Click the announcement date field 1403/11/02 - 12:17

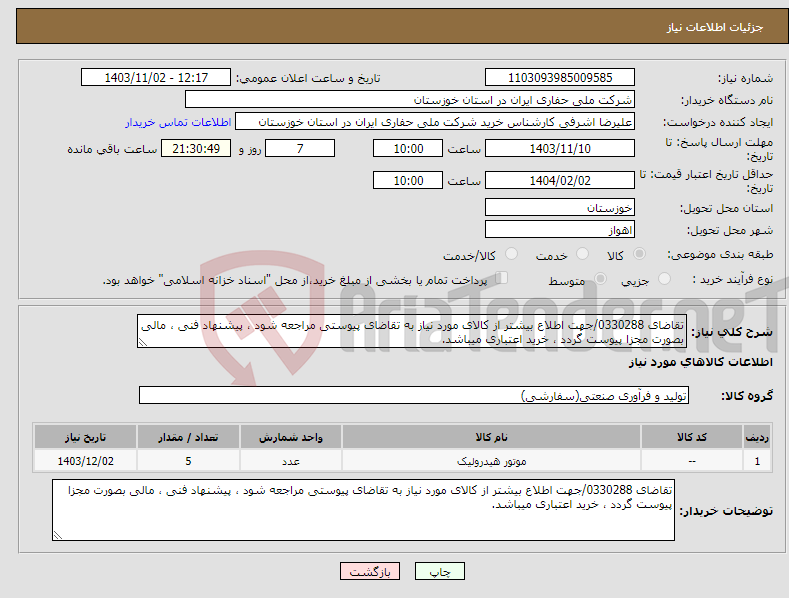coord(156,78)
